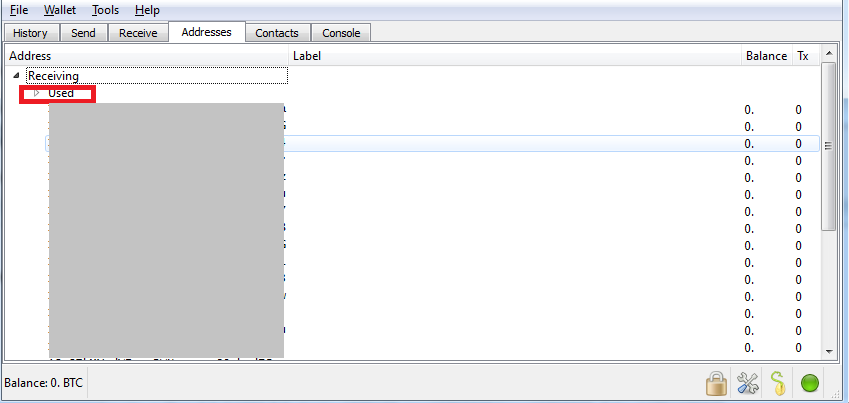Switch to the History tab

[30, 33]
